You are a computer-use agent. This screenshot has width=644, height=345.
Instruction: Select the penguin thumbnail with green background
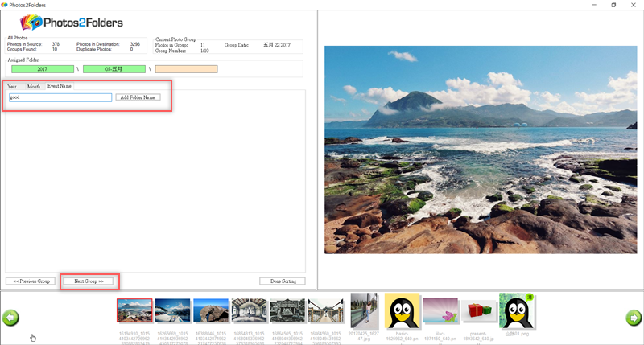(516, 310)
